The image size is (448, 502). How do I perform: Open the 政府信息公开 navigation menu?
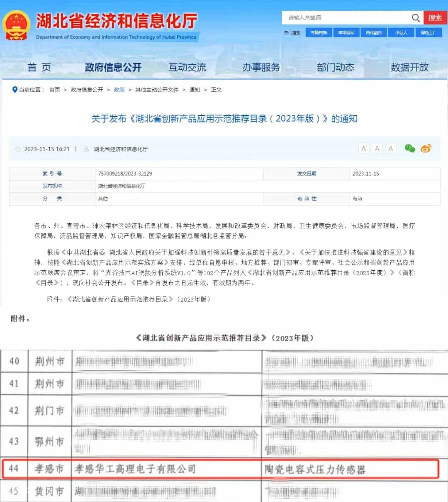[113, 67]
